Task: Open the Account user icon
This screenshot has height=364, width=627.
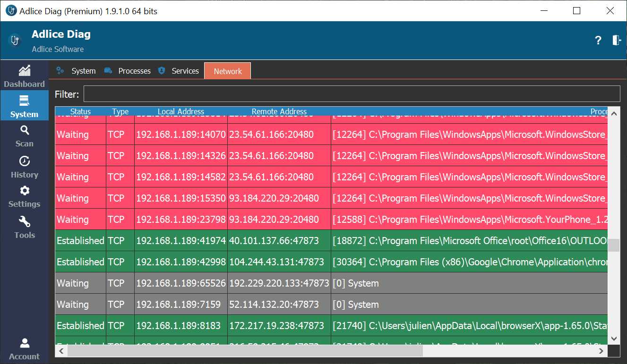Action: pos(25,343)
